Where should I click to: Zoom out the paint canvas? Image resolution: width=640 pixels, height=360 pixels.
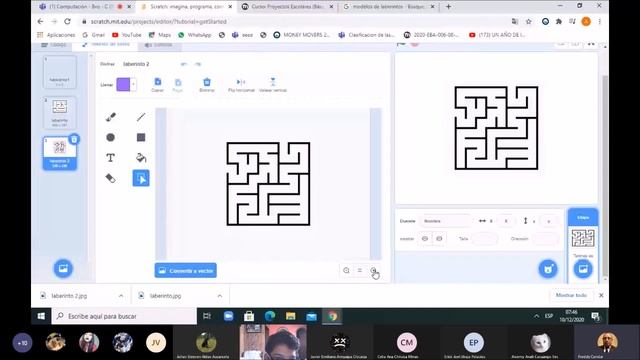tap(346, 270)
